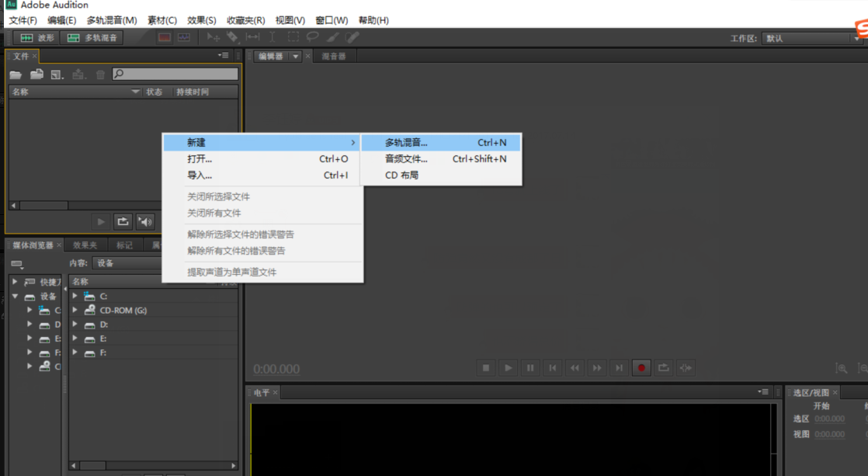
Task: Select the 媒体浏览器 tab
Action: tap(33, 245)
